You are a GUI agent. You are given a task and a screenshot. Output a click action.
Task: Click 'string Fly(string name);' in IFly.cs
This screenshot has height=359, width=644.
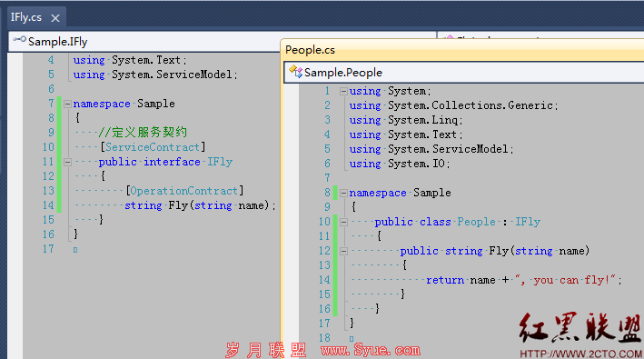point(200,205)
